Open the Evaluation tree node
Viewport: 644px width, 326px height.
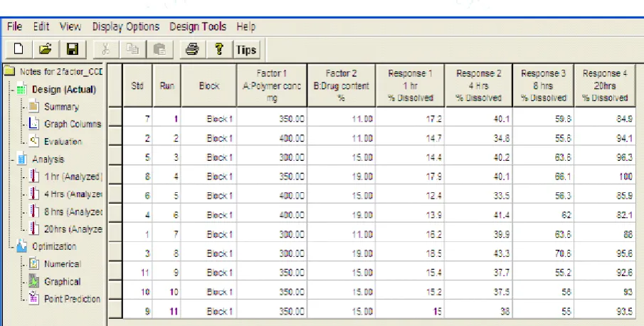pyautogui.click(x=63, y=141)
